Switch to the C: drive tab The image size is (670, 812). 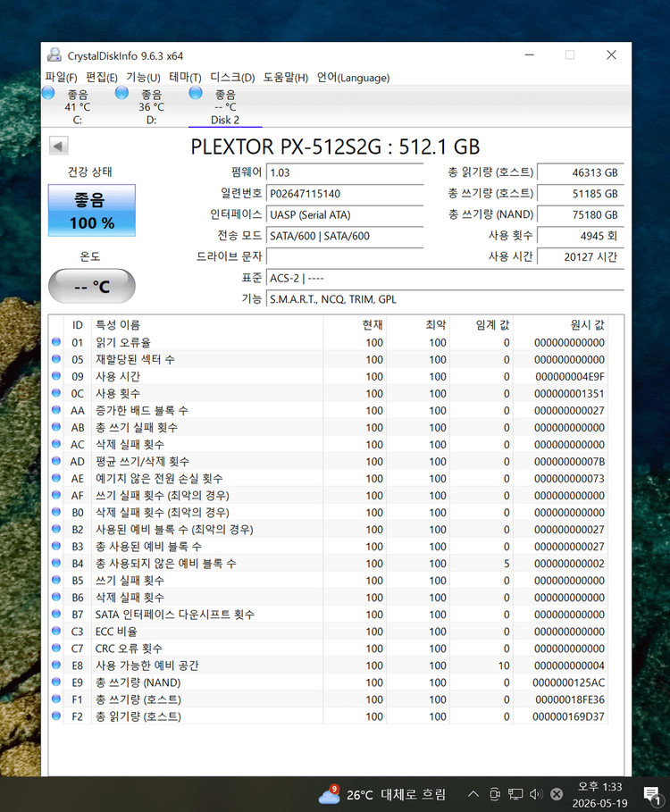[x=78, y=106]
